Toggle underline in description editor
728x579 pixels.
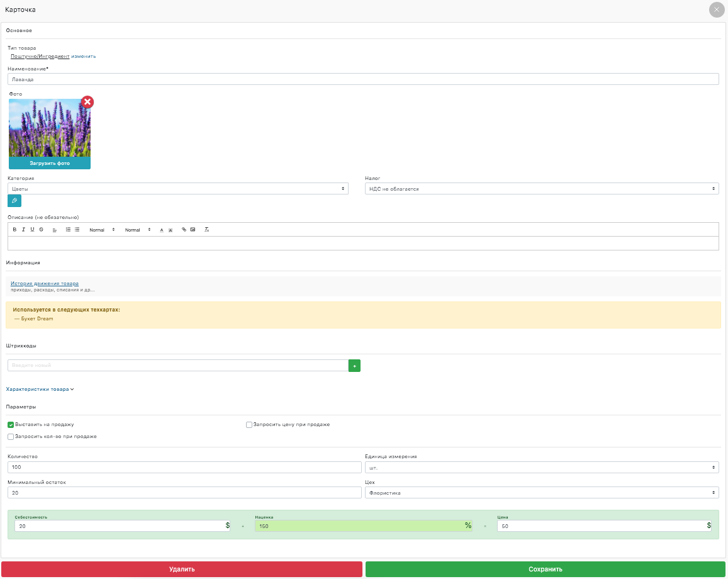(32, 230)
